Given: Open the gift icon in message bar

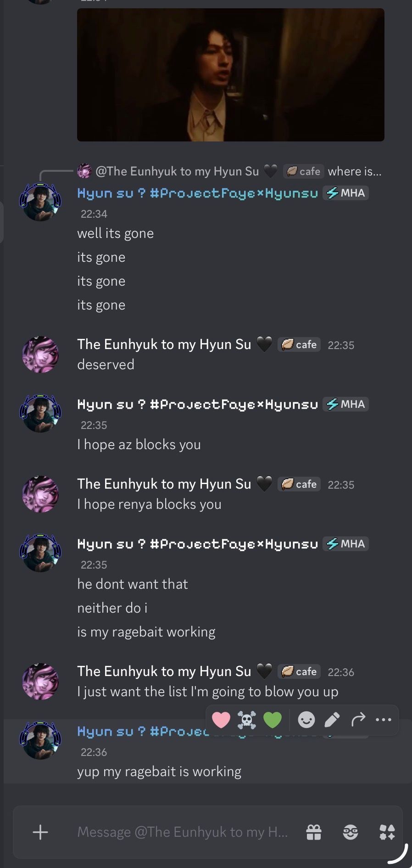Looking at the screenshot, I should [x=314, y=832].
